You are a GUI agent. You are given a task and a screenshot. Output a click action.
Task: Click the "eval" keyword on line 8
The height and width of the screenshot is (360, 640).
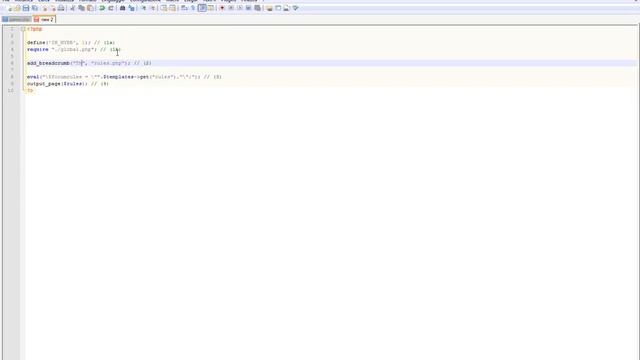33,77
